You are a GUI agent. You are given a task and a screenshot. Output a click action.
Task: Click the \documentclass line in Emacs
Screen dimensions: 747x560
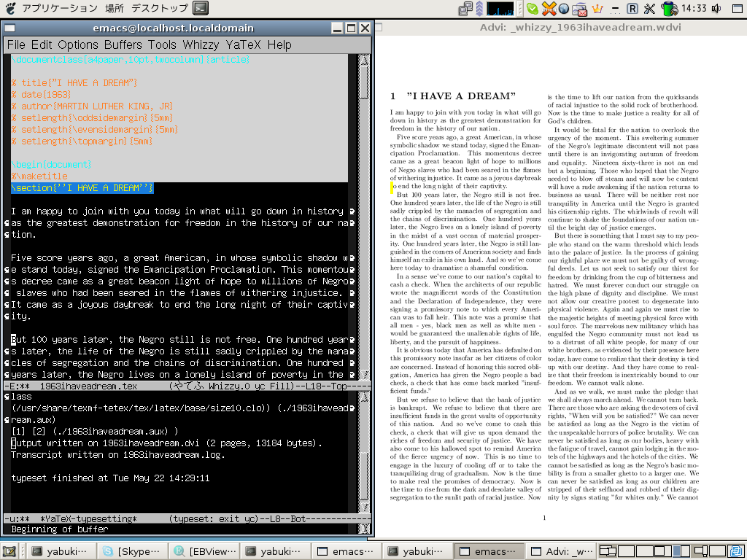pos(130,60)
